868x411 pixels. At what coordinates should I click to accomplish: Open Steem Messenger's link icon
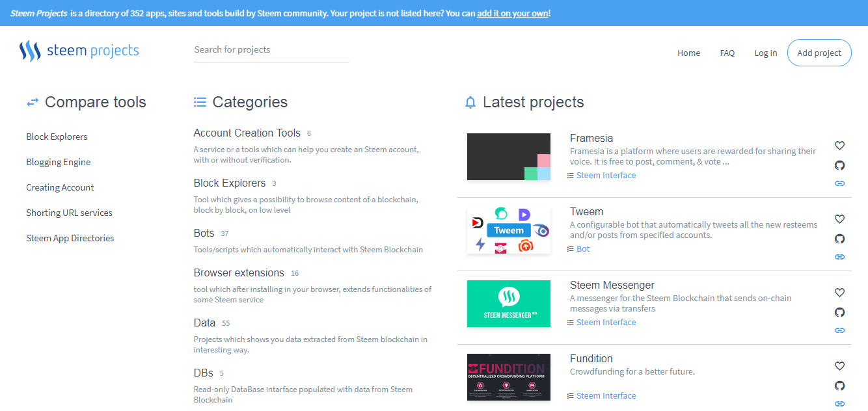(839, 330)
